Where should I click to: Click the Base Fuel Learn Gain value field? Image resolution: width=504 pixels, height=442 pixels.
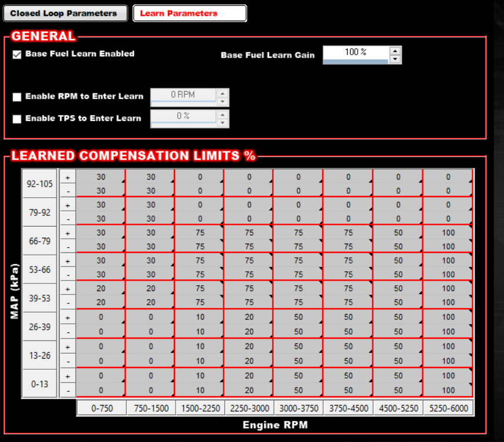(355, 52)
